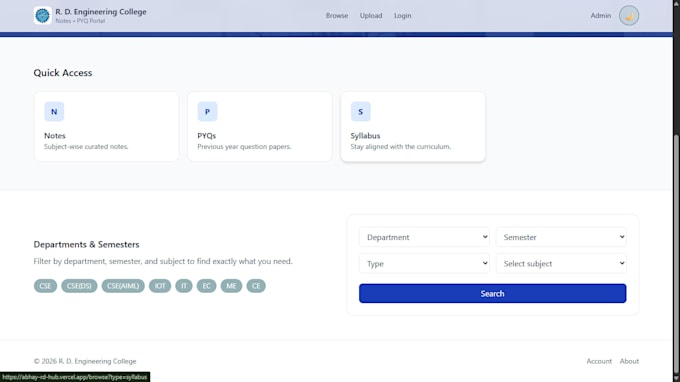The height and width of the screenshot is (382, 680).
Task: Open the Login page
Action: click(x=402, y=16)
